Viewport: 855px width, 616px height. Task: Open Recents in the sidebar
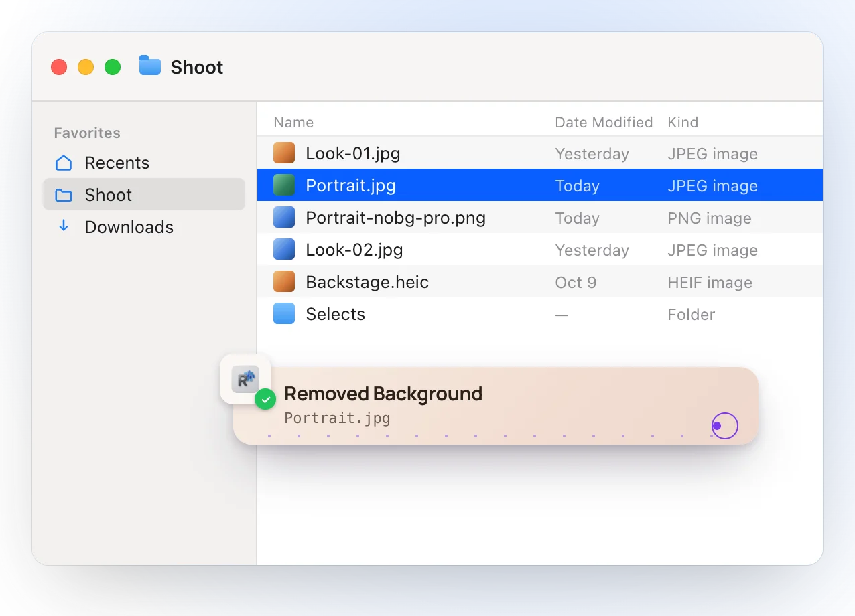coord(144,163)
